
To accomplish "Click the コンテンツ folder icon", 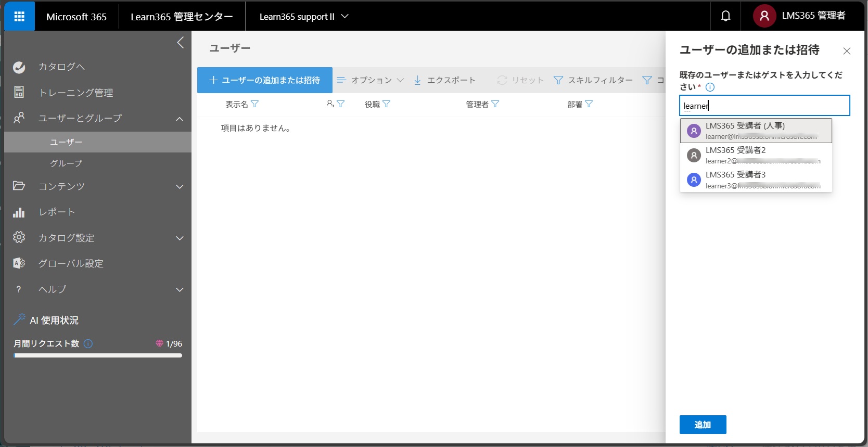I will click(x=19, y=186).
